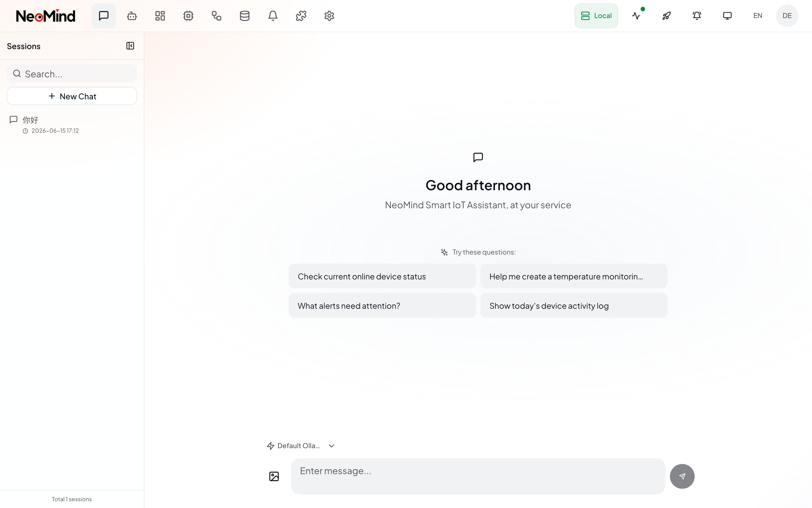Expand the Default Olla... model dropdown
This screenshot has height=508, width=812.
[x=301, y=446]
